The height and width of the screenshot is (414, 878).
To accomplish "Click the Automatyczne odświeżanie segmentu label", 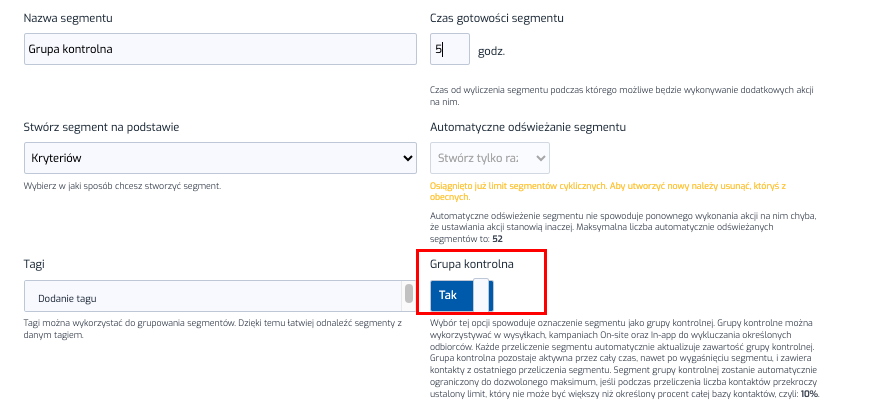I will [x=527, y=127].
